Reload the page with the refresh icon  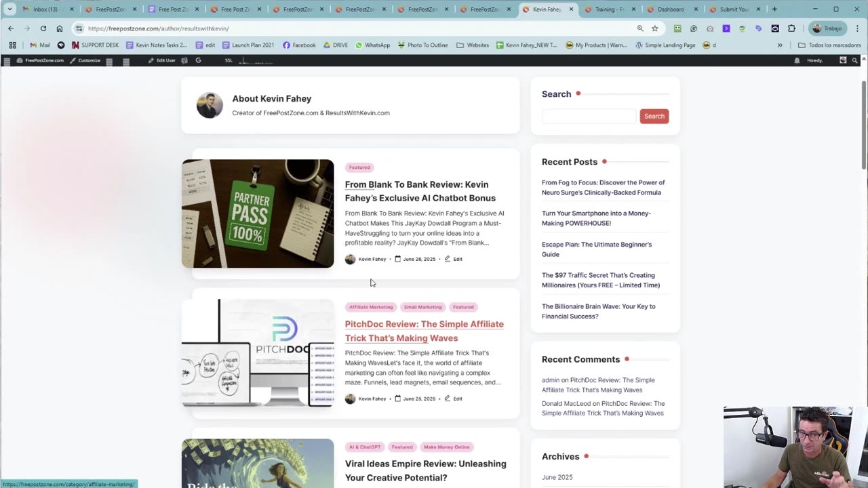(x=43, y=28)
